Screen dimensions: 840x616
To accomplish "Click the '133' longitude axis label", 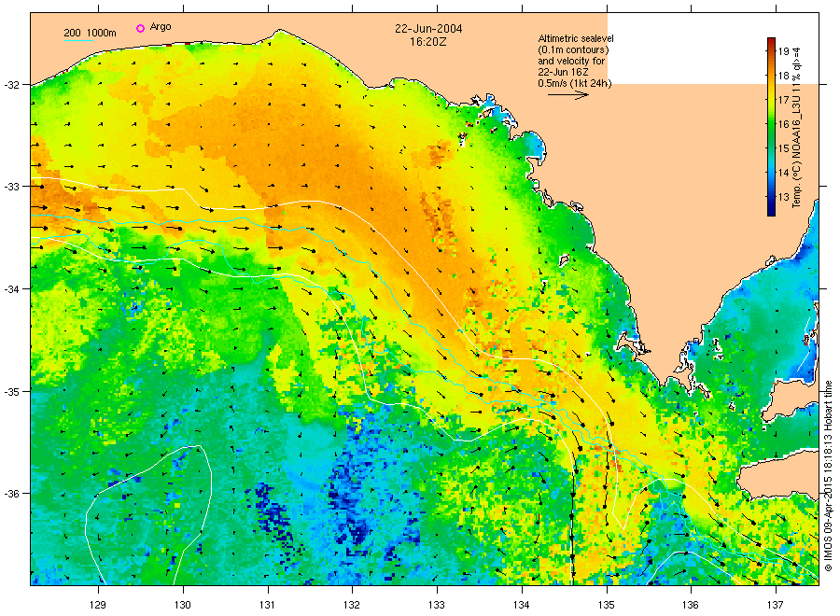I will 437,605.
